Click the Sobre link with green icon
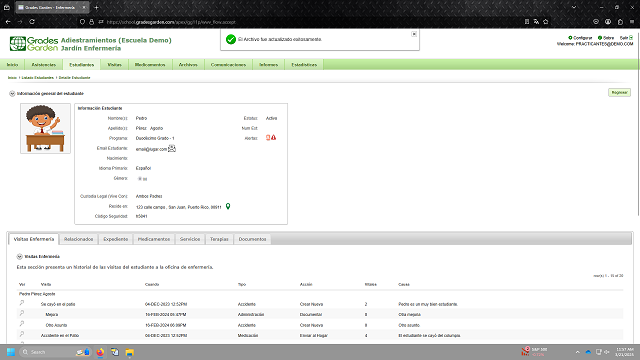The height and width of the screenshot is (360, 640). 606,38
